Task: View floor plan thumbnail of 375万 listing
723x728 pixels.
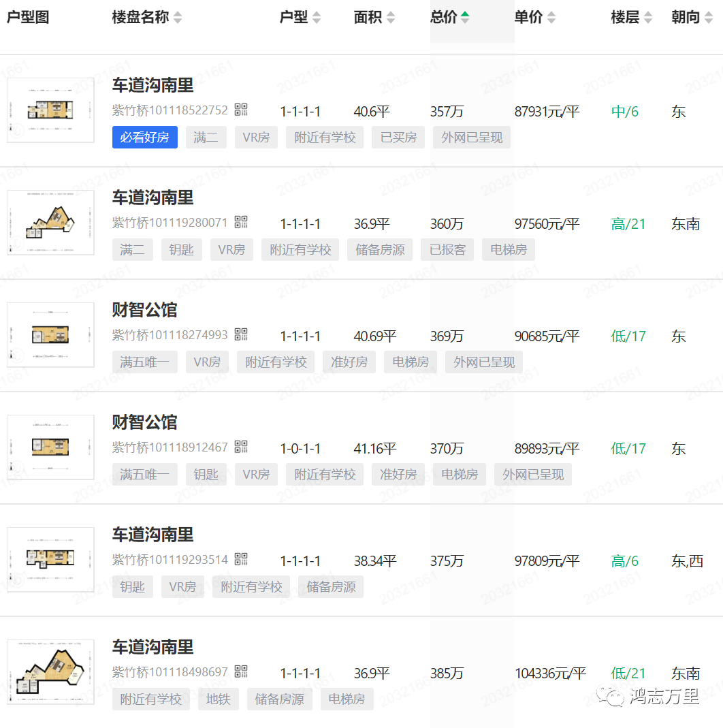Action: 50,560
